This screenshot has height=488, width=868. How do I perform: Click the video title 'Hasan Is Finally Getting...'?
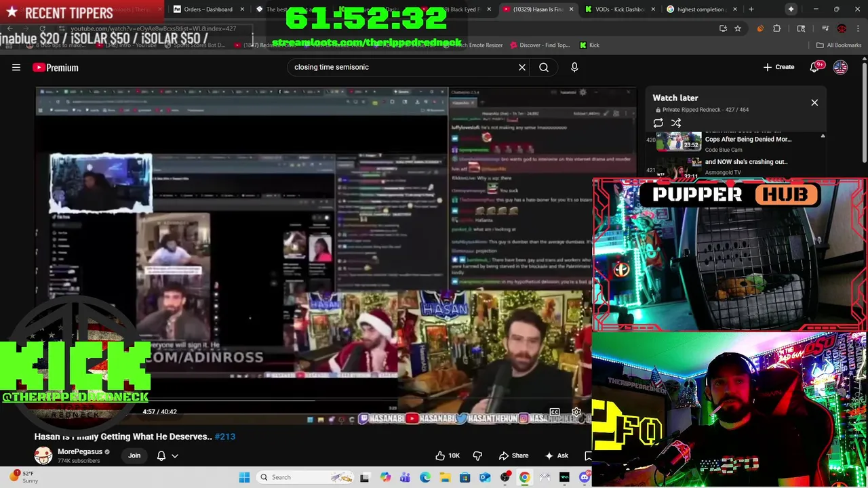point(123,436)
